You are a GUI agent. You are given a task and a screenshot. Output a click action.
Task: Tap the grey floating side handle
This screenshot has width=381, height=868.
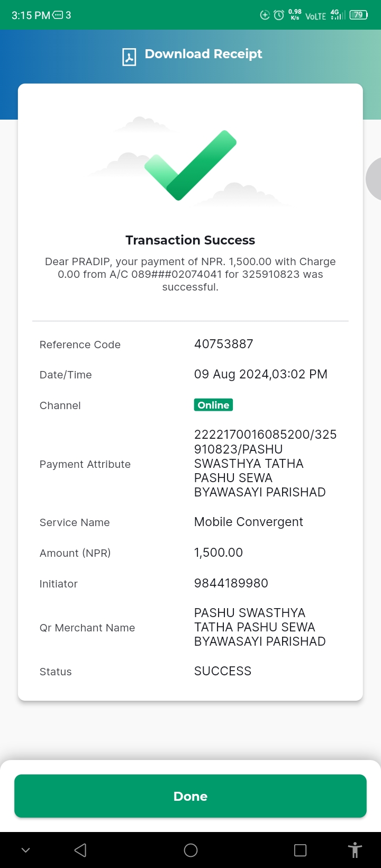[374, 179]
